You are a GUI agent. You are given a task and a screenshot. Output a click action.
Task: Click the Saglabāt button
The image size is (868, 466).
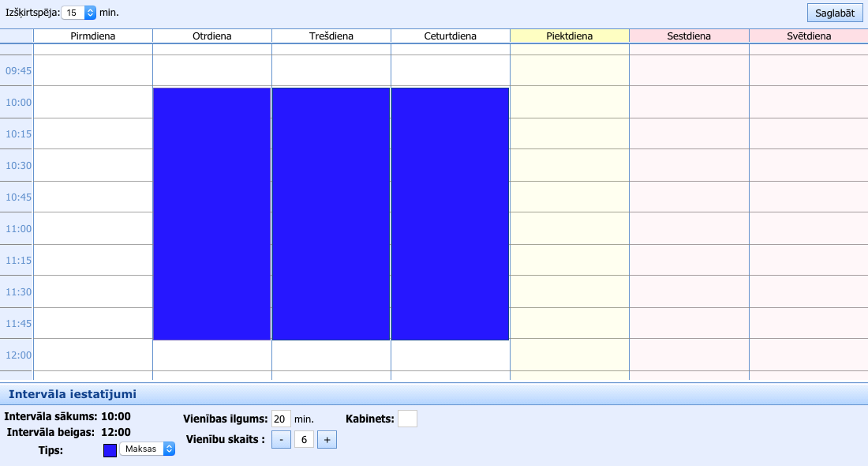click(834, 13)
